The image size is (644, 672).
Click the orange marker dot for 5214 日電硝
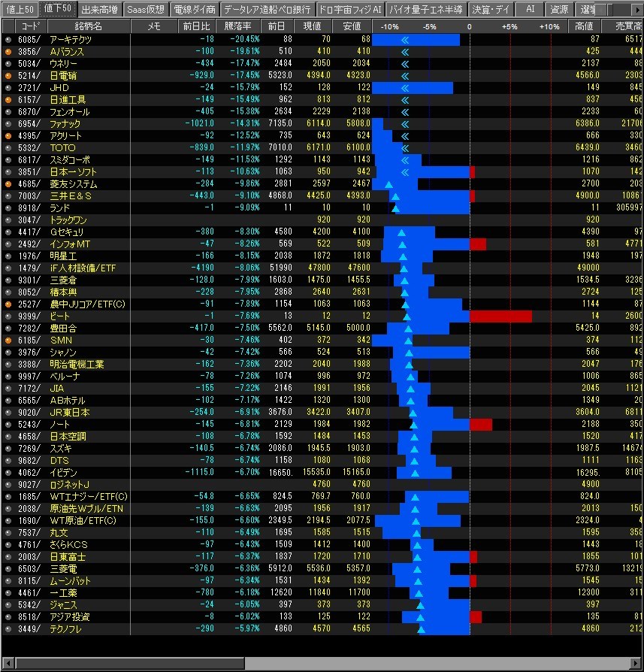8,76
